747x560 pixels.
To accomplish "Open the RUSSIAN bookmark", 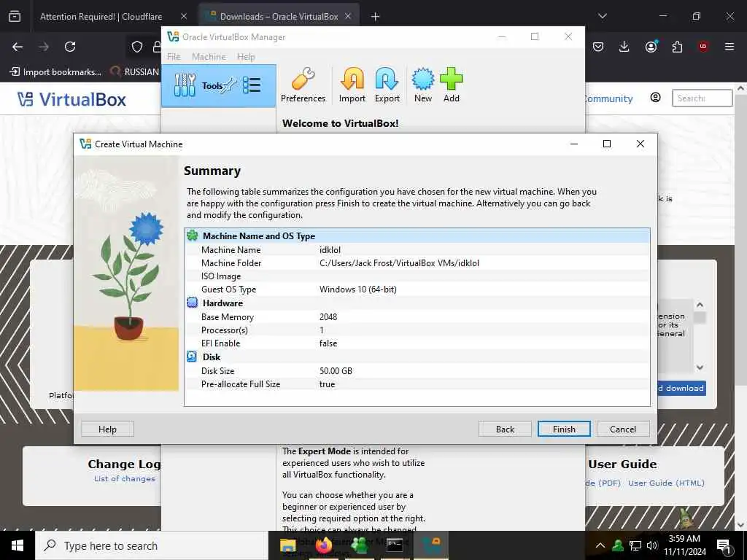I will point(135,72).
